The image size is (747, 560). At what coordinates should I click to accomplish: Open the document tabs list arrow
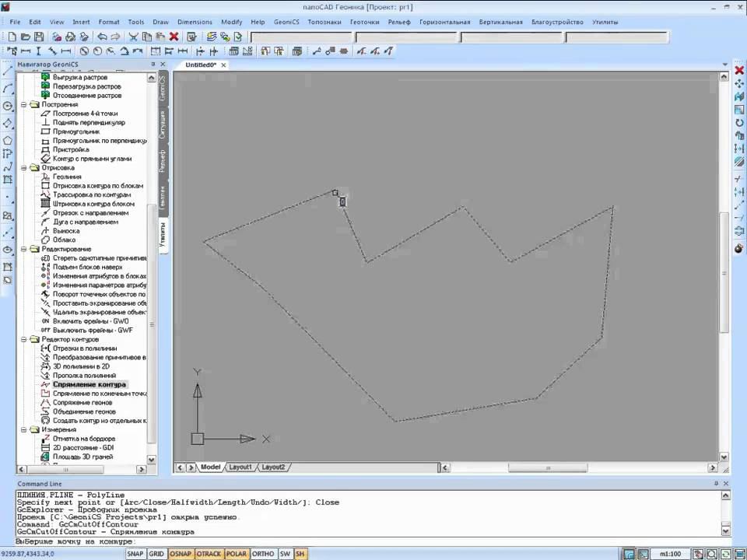[725, 65]
